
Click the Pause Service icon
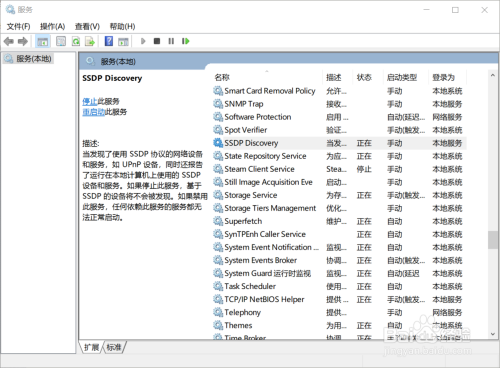pos(171,41)
